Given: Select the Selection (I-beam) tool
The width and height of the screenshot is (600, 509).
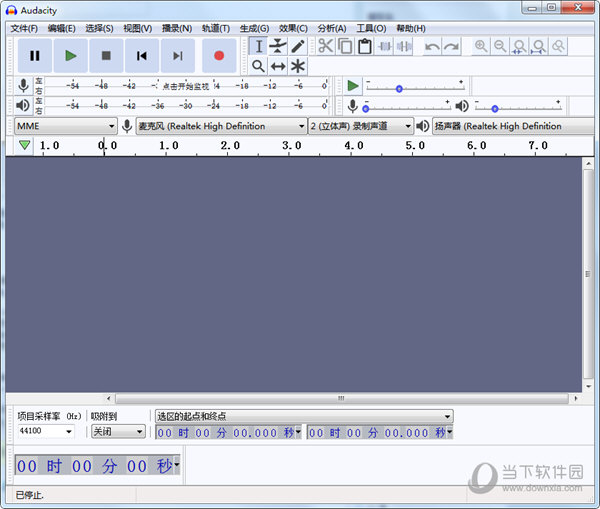Looking at the screenshot, I should 258,46.
